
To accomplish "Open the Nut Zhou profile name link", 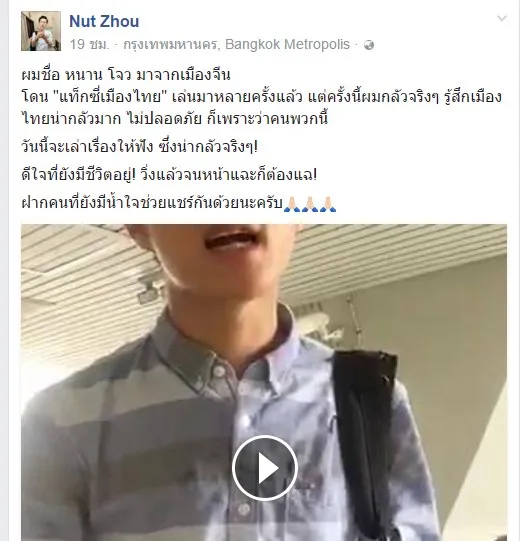I will 104,21.
